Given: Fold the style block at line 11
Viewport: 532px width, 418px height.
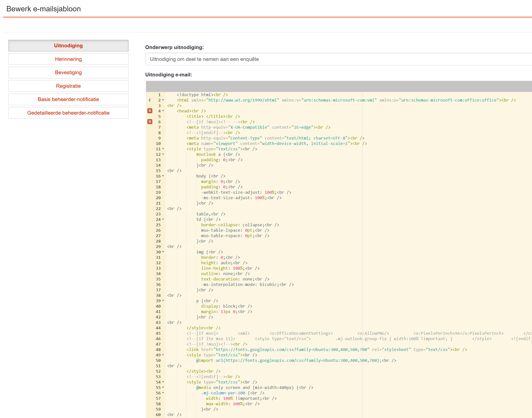Looking at the screenshot, I should click(x=163, y=149).
